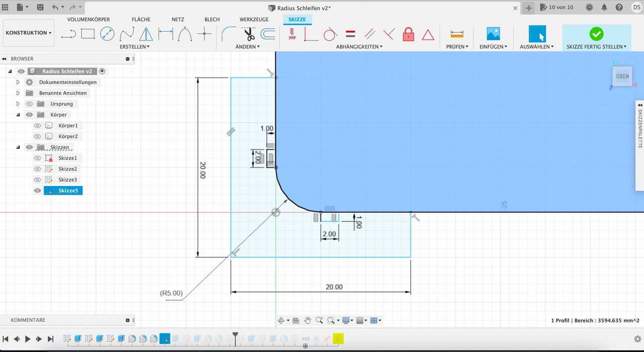Show Skizze1 using its eye icon
Image resolution: width=644 pixels, height=352 pixels.
coord(37,158)
